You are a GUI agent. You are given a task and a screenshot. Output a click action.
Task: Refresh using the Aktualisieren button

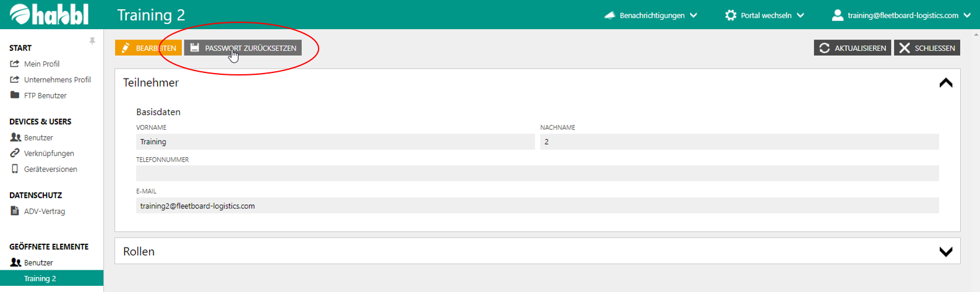point(853,48)
